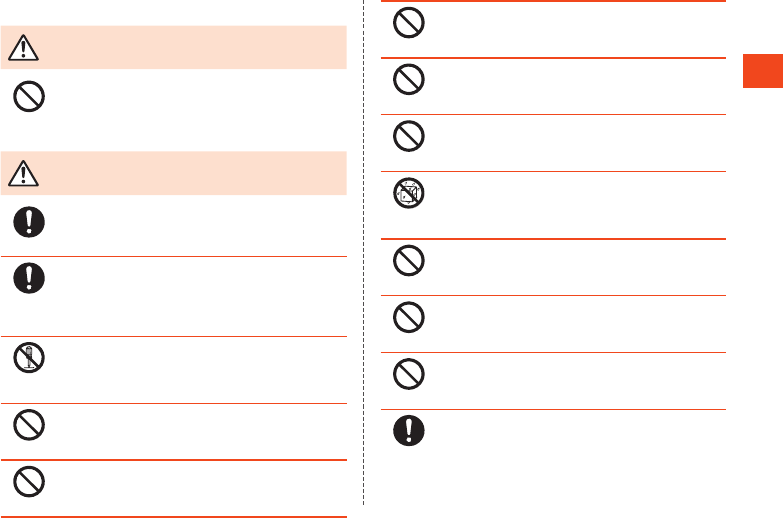The image size is (783, 518).
Task: Click the topmost prohibition icon in the right column
Action: [x=408, y=22]
